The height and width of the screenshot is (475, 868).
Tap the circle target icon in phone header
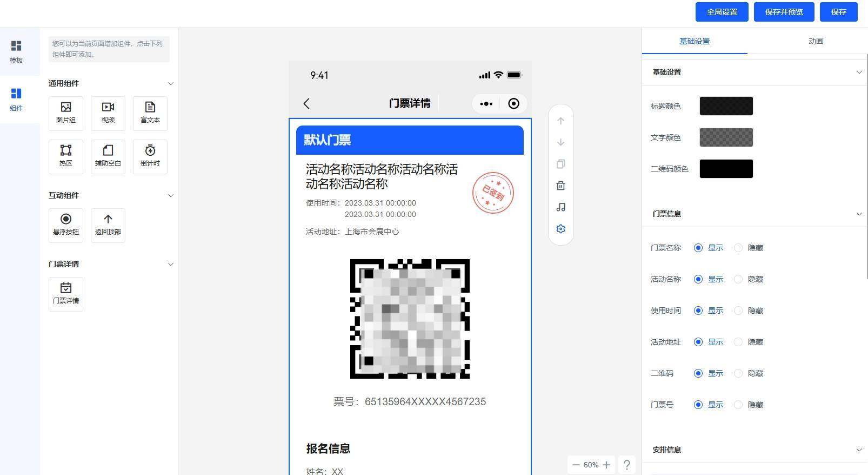point(513,104)
